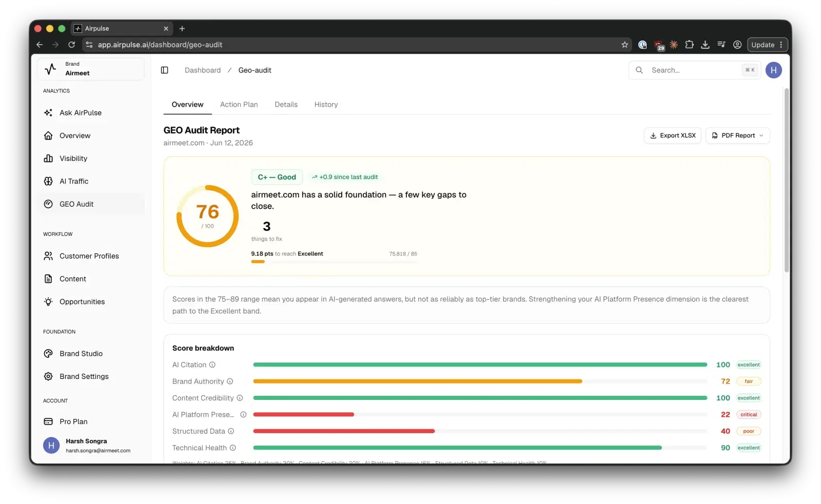821x504 pixels.
Task: Select the Airpulse browser tab
Action: (x=121, y=29)
